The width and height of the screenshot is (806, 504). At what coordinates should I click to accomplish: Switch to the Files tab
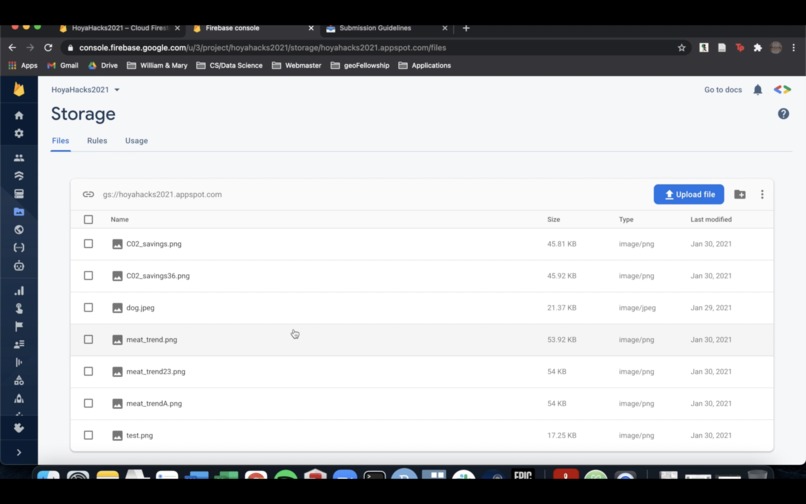(x=60, y=141)
